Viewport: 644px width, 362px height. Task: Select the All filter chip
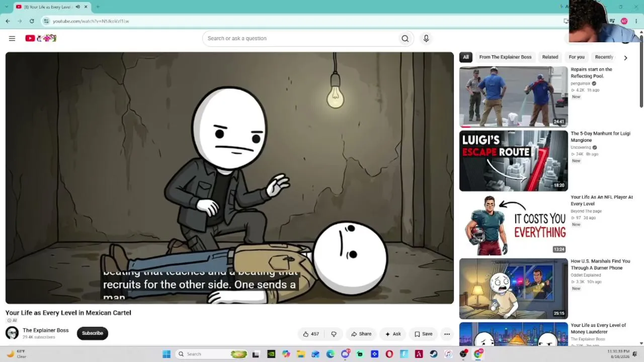tap(466, 57)
